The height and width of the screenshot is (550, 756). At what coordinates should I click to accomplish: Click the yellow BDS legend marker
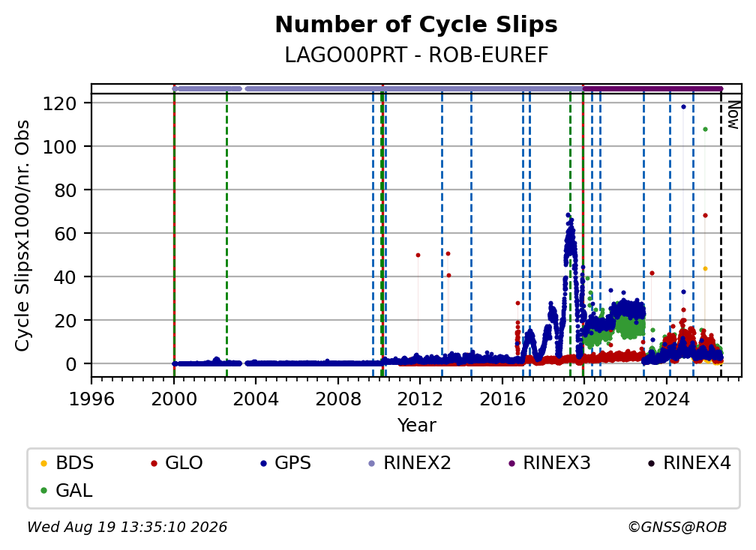(43, 463)
